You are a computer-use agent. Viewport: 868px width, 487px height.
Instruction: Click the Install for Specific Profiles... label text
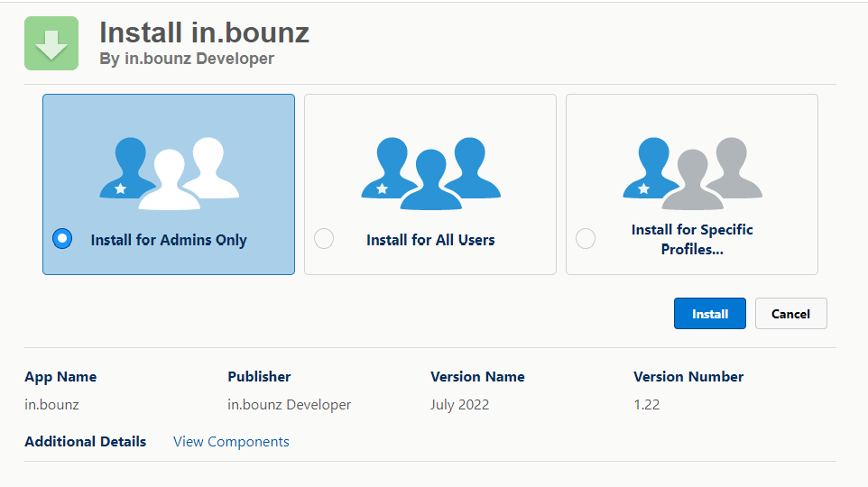coord(692,239)
